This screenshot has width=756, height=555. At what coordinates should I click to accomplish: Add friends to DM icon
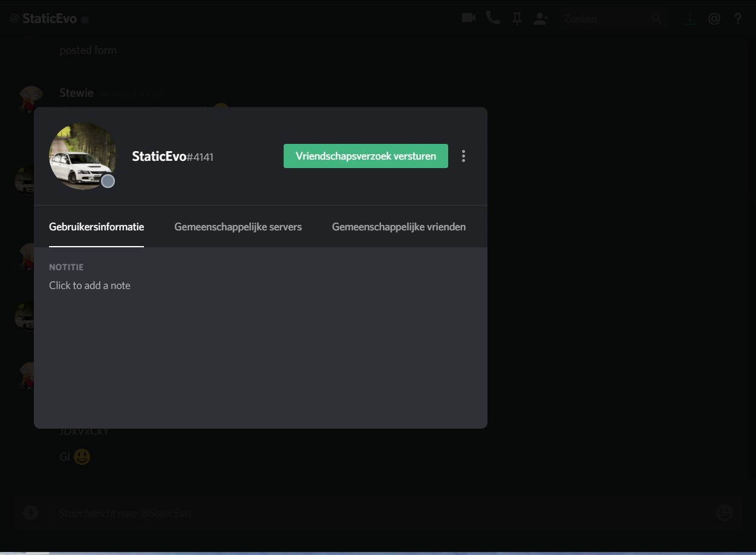[540, 19]
